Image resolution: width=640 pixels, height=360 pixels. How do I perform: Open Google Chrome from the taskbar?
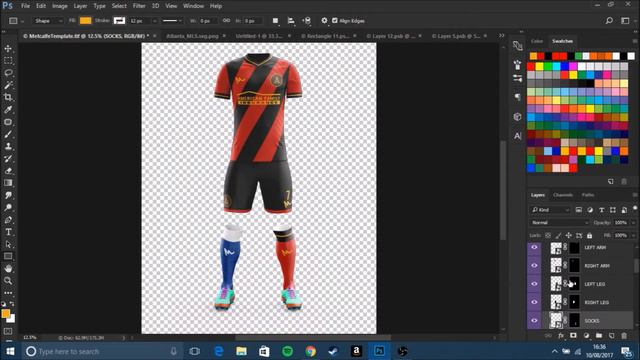pos(311,351)
